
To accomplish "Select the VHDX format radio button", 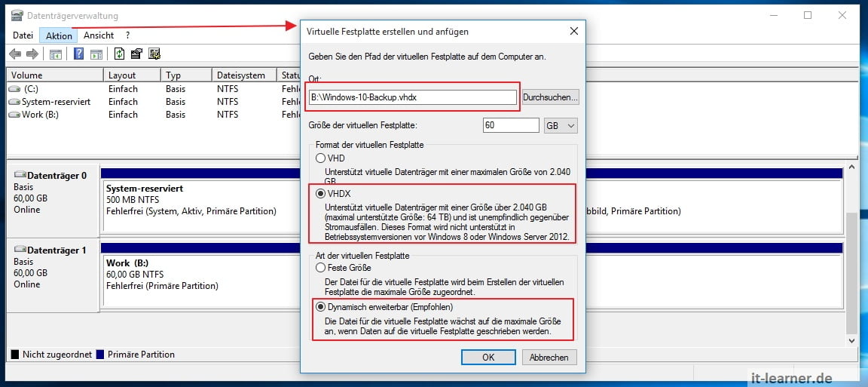I will [320, 193].
